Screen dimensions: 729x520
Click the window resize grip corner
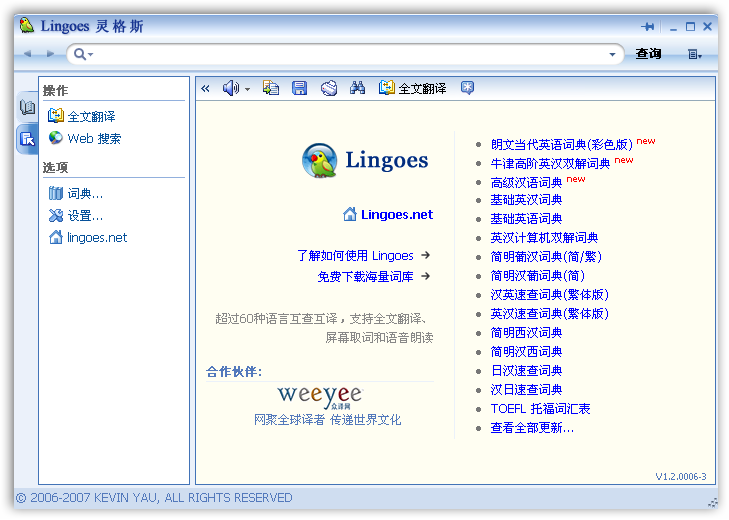[x=712, y=502]
